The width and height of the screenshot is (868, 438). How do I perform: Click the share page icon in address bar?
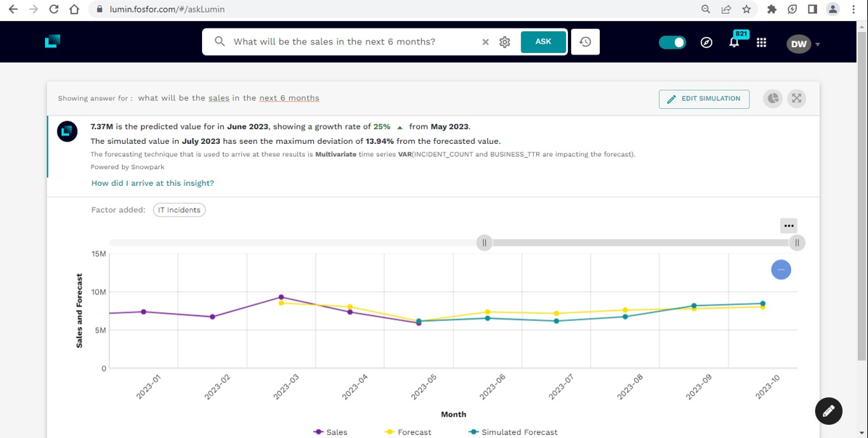[x=726, y=9]
